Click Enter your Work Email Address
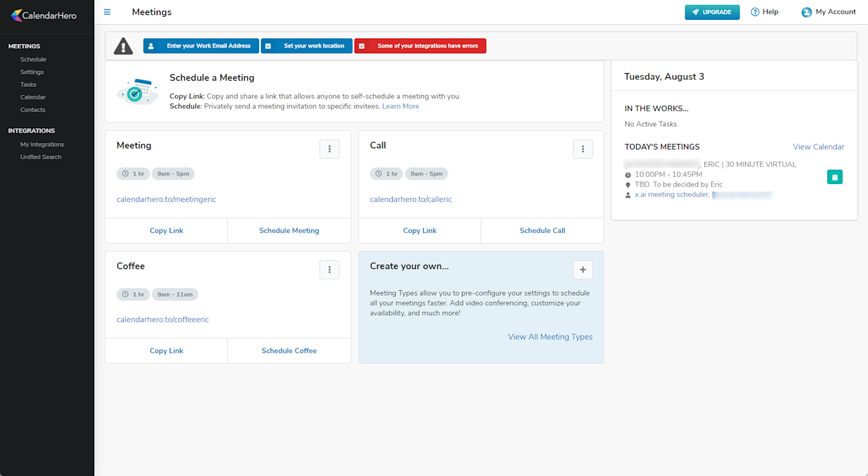 click(x=201, y=46)
